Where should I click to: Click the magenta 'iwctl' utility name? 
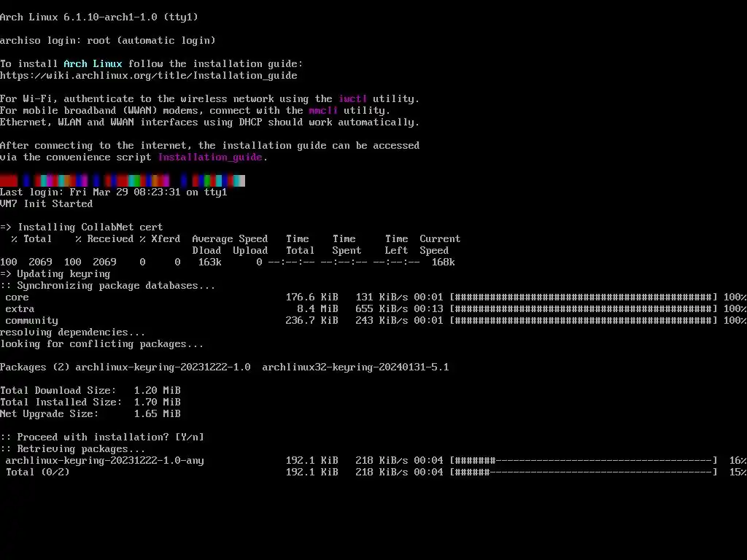(x=352, y=98)
